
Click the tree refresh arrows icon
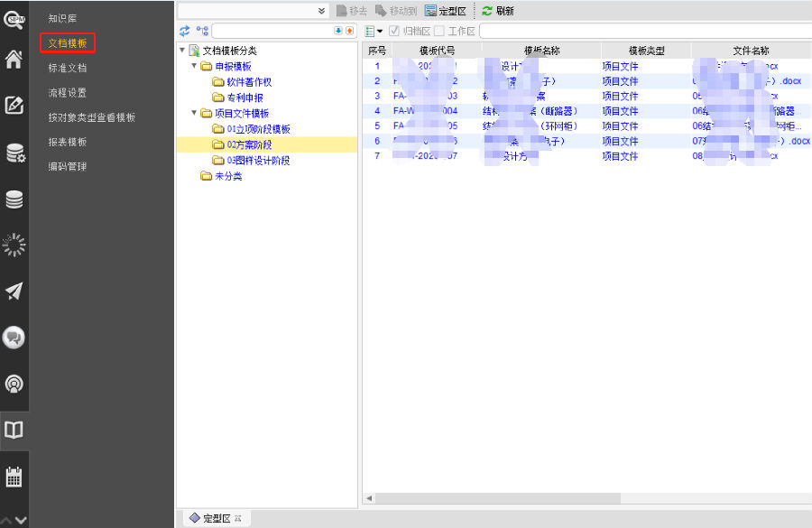[185, 31]
